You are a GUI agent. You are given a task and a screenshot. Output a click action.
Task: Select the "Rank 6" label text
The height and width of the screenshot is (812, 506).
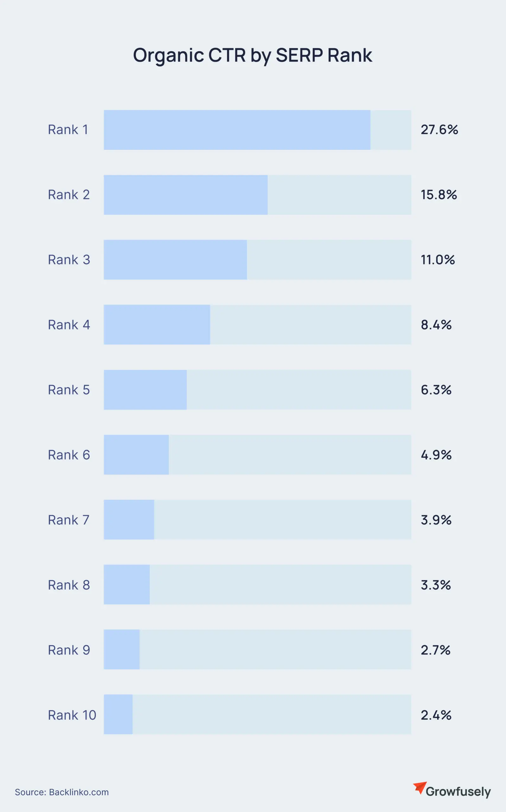[x=69, y=455]
